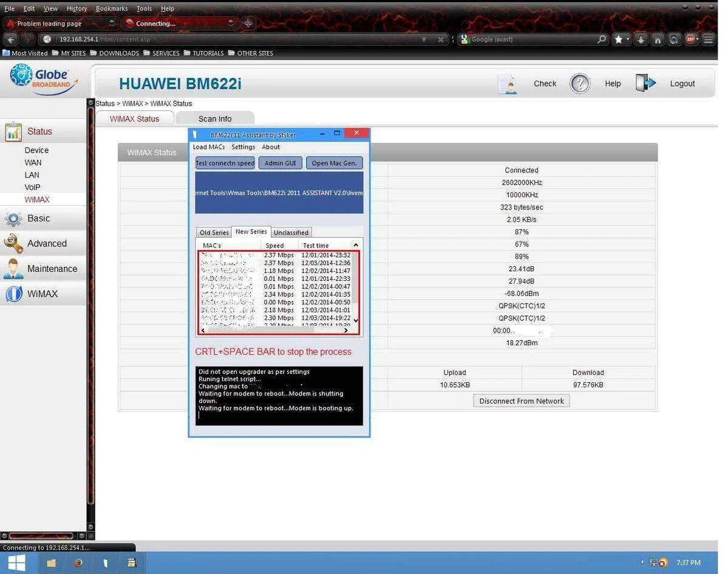This screenshot has width=728, height=574.
Task: Open the address bar history dropdown arrow
Action: (x=424, y=39)
